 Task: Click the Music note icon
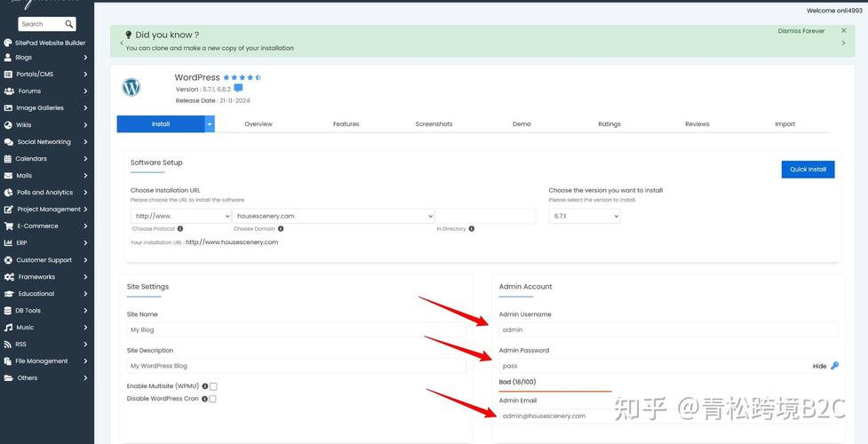coord(8,327)
